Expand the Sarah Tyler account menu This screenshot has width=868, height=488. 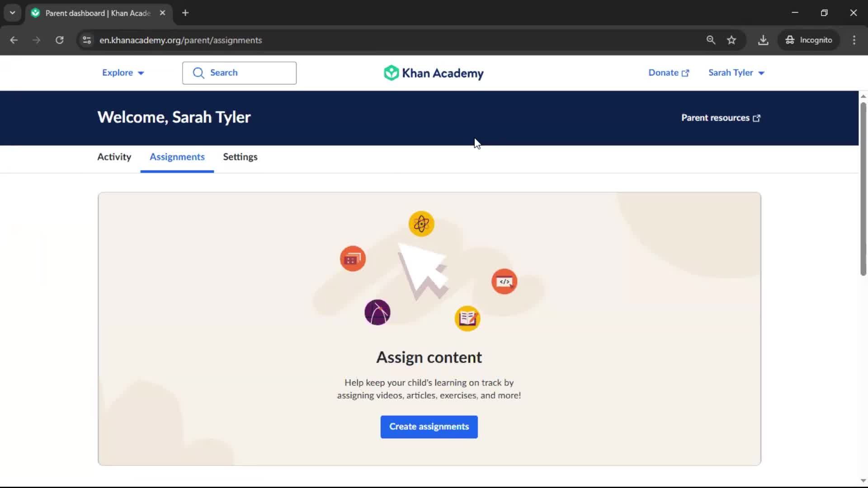pos(736,73)
